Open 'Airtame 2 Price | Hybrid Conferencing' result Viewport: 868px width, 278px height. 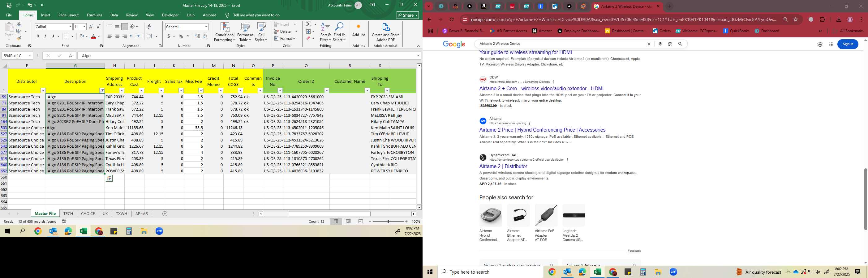click(x=542, y=130)
